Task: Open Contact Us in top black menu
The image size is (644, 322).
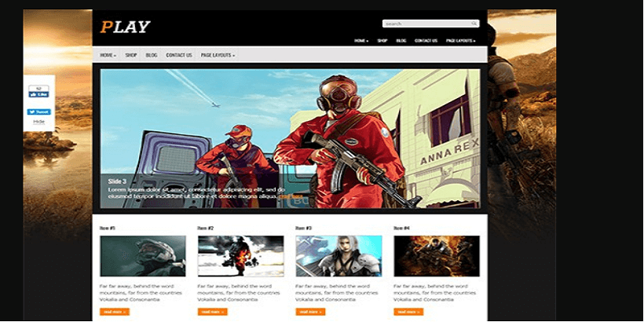Action: pos(426,41)
